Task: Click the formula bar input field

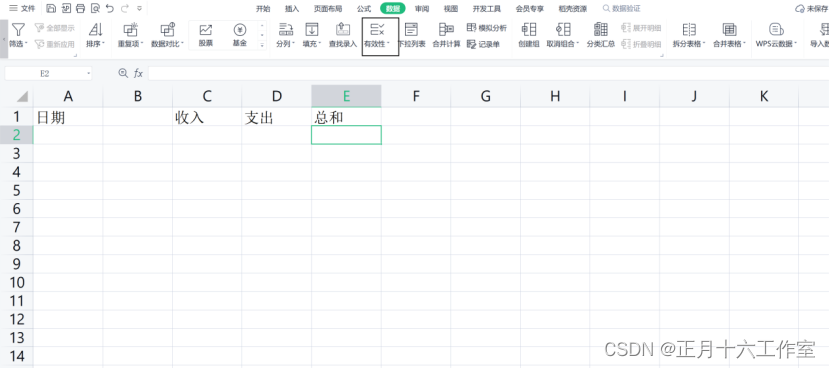Action: click(x=487, y=74)
